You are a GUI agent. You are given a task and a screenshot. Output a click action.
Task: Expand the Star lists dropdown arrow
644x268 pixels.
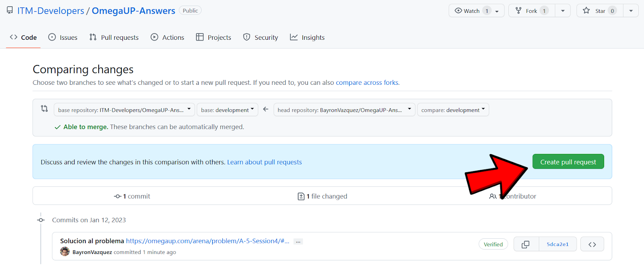631,11
